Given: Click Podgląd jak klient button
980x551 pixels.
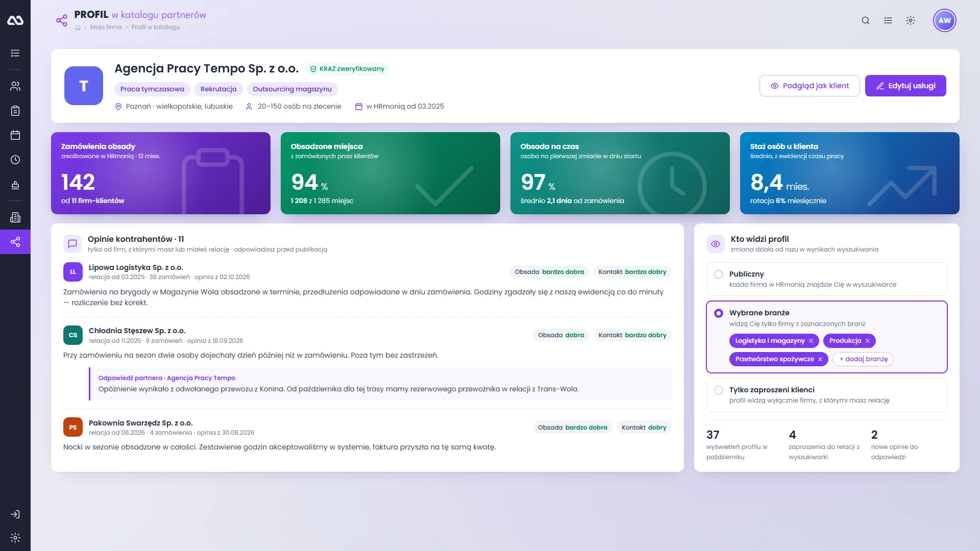Looking at the screenshot, I should coord(810,86).
